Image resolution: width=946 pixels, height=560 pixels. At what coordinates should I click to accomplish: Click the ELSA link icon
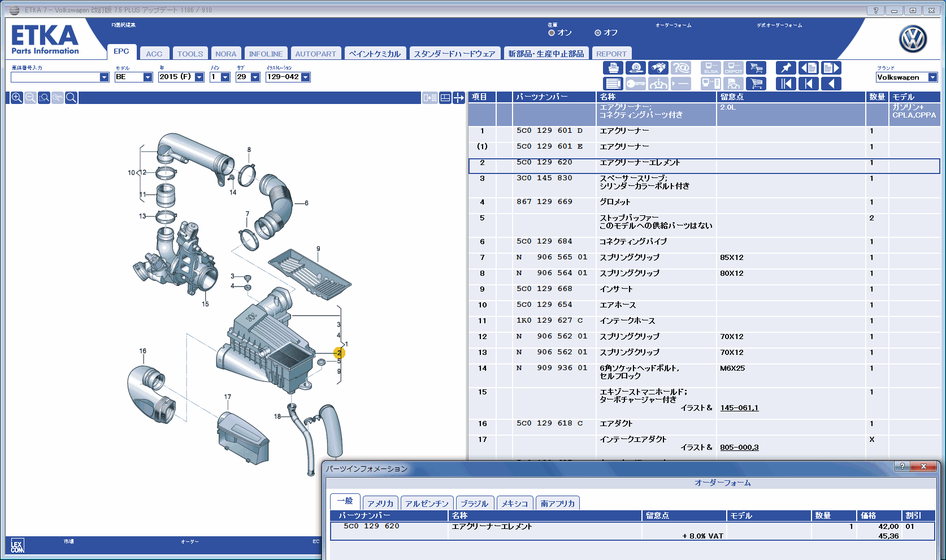(711, 68)
